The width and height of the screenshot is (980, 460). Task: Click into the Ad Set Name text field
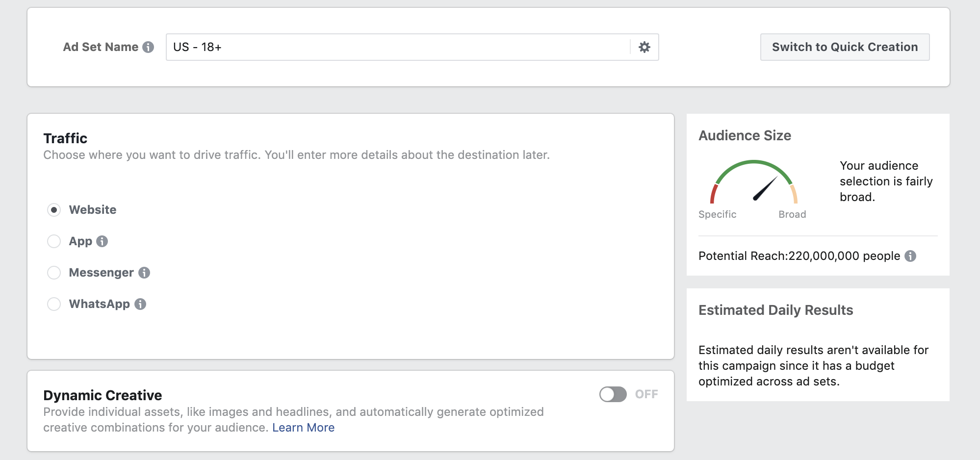(397, 47)
